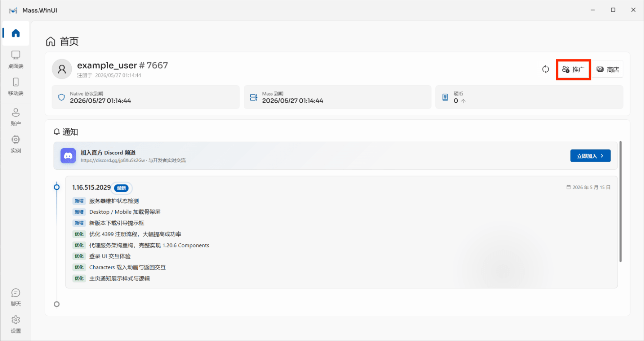
Task: Open the 商店 shop
Action: [607, 69]
